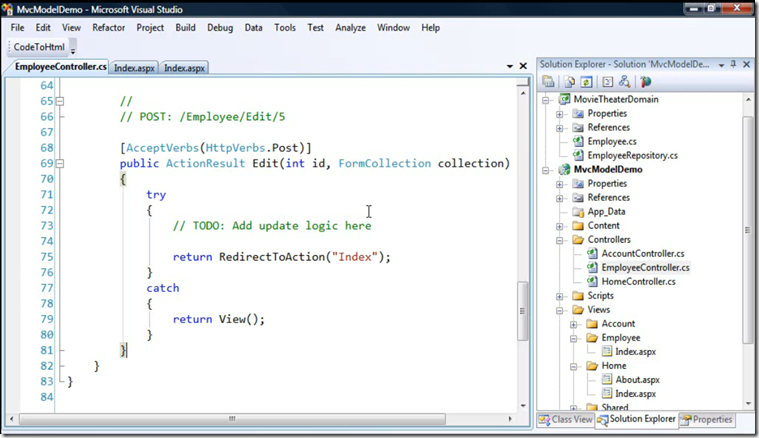The width and height of the screenshot is (759, 438).
Task: Select EmployeeController.cs in Solution Explorer
Action: [645, 267]
